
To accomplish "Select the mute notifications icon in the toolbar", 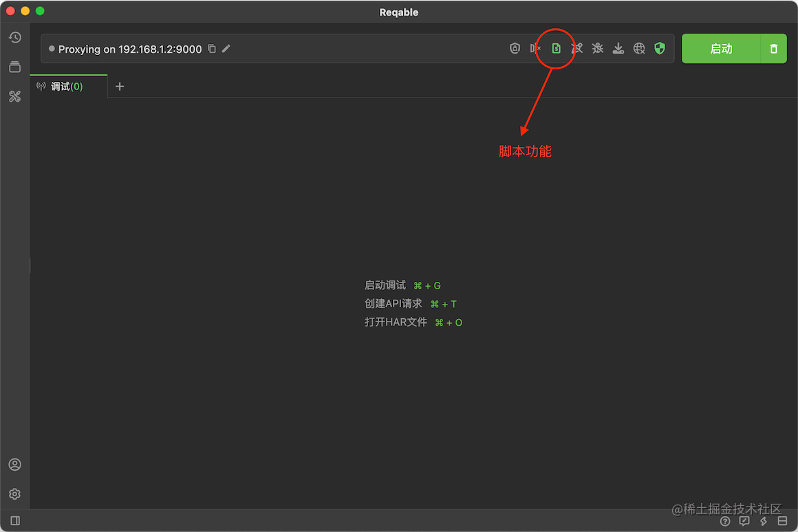I will coord(535,48).
